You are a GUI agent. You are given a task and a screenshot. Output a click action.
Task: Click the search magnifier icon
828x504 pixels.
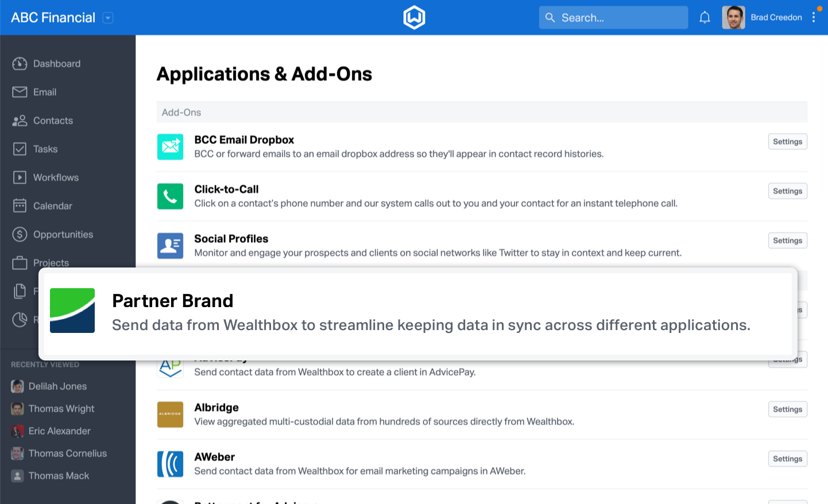tap(550, 18)
